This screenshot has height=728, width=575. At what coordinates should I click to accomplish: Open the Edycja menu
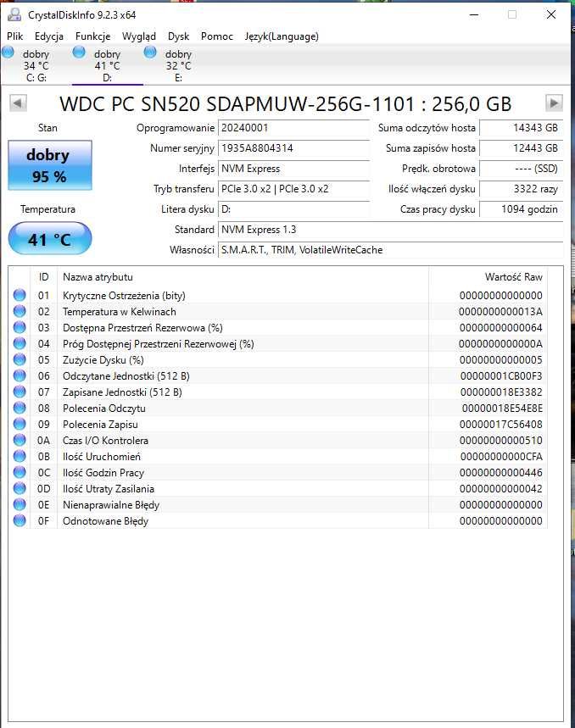point(49,36)
